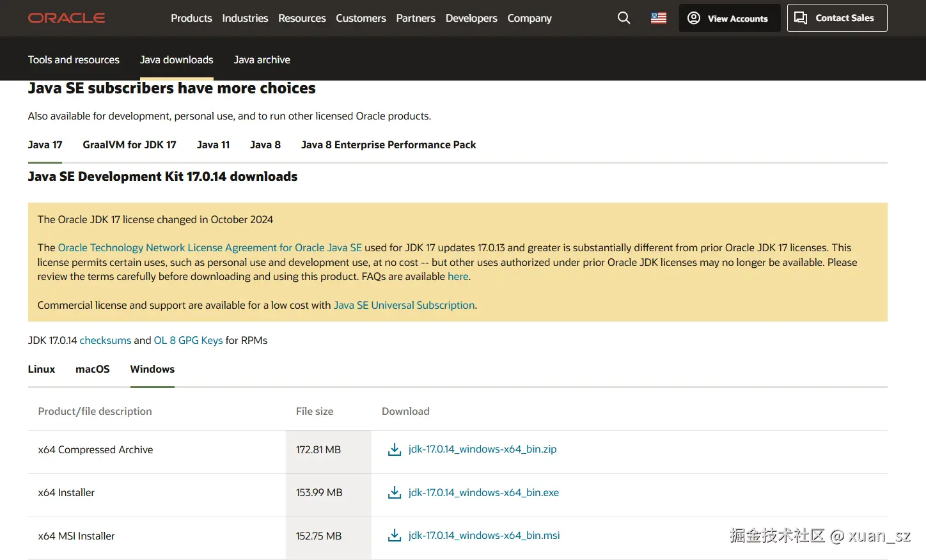
Task: Click download icon for windows-x64_bin.msi
Action: point(395,535)
